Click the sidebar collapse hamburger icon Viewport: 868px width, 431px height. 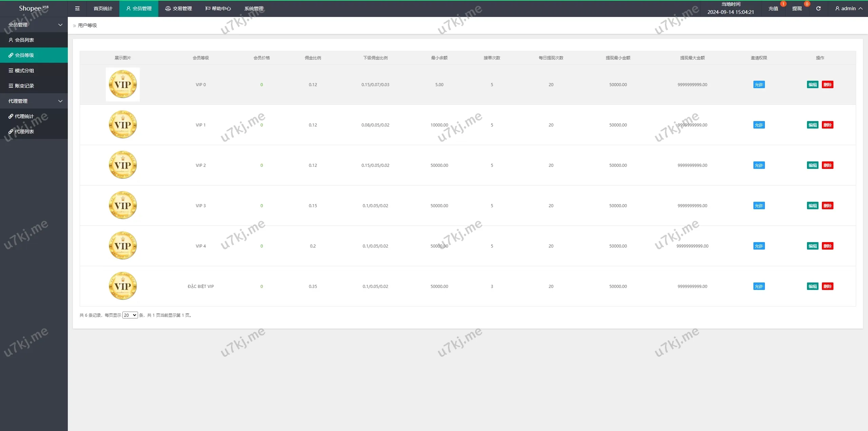(x=77, y=8)
